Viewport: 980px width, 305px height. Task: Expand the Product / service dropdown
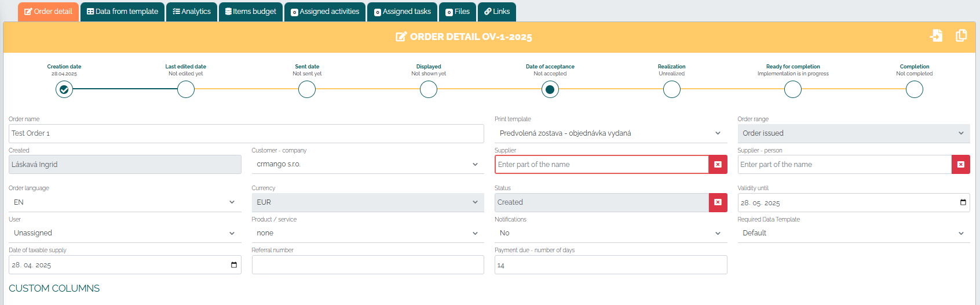tap(368, 233)
